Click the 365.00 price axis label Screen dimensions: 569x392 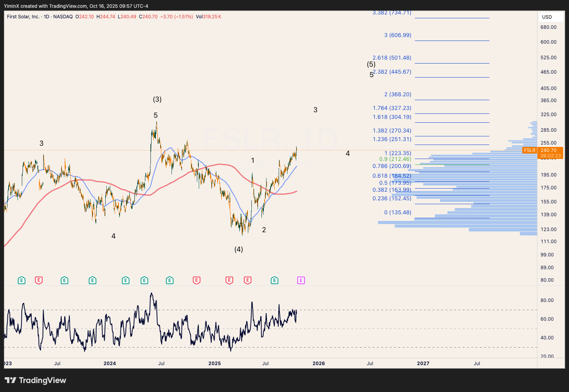tap(548, 101)
